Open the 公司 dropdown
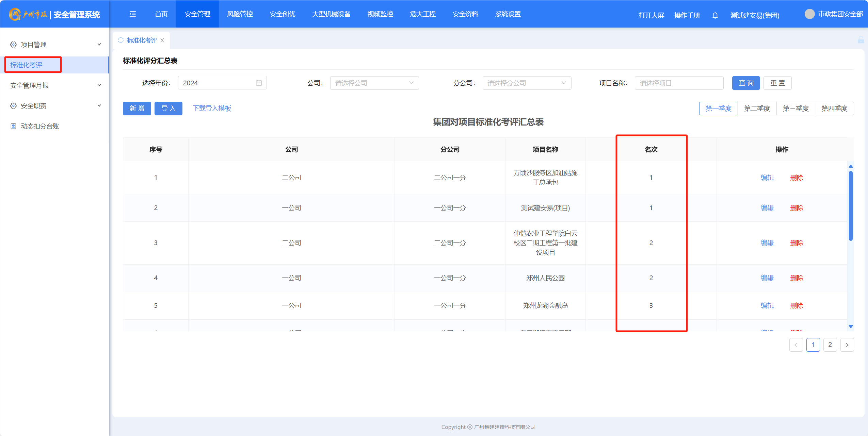Screen dimensions: 868x436 click(x=374, y=83)
